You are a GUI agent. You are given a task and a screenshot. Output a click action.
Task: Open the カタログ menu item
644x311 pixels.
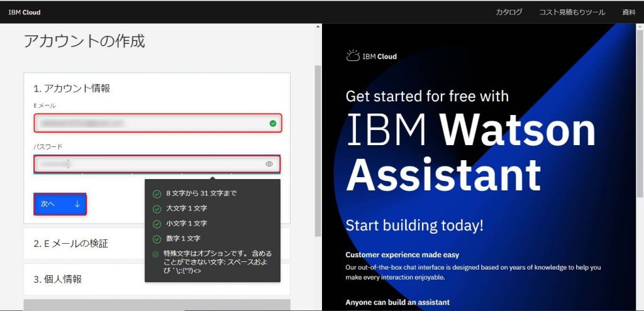[509, 12]
